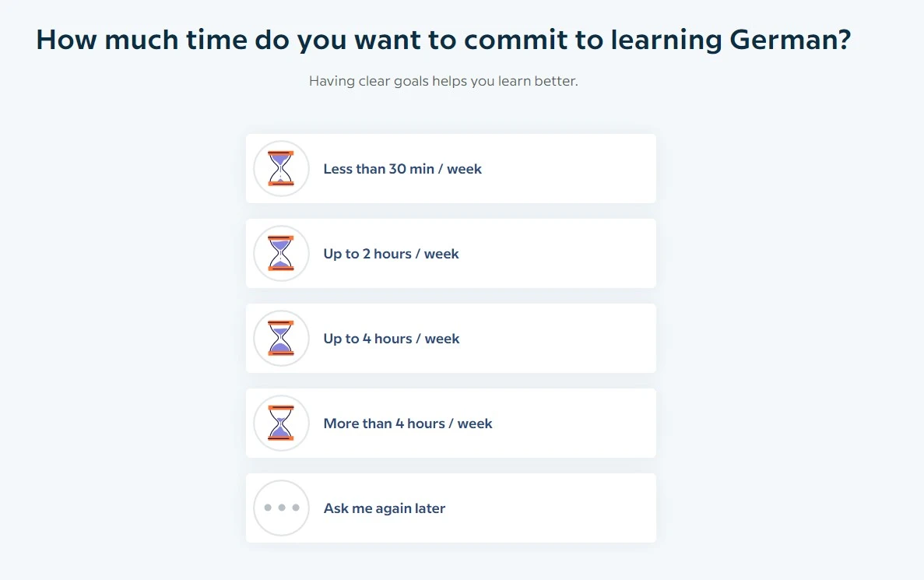Click the Up to 4 hours option card
Image resolution: width=924 pixels, height=580 pixels.
[451, 339]
